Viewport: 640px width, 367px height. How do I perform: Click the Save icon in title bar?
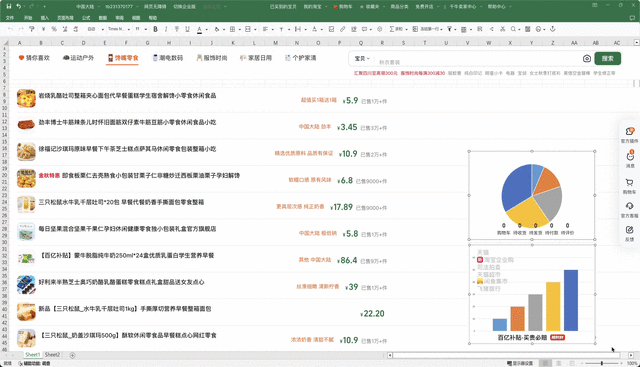click(x=9, y=7)
